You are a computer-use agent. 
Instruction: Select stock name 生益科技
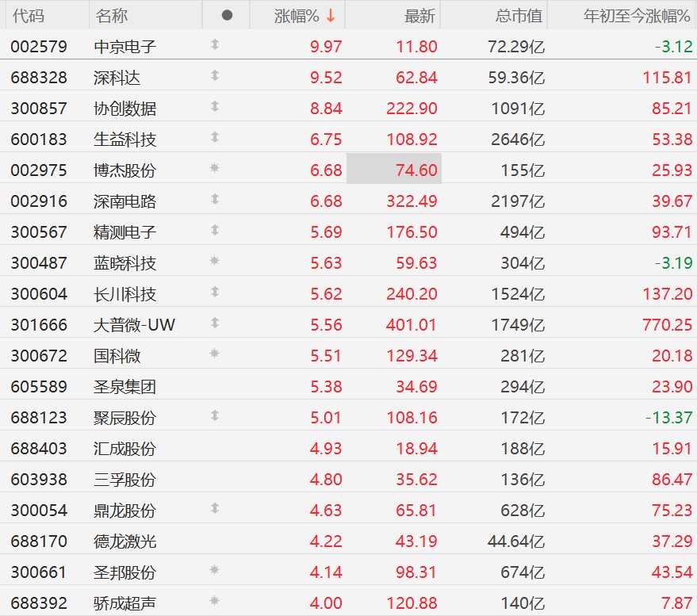click(125, 140)
